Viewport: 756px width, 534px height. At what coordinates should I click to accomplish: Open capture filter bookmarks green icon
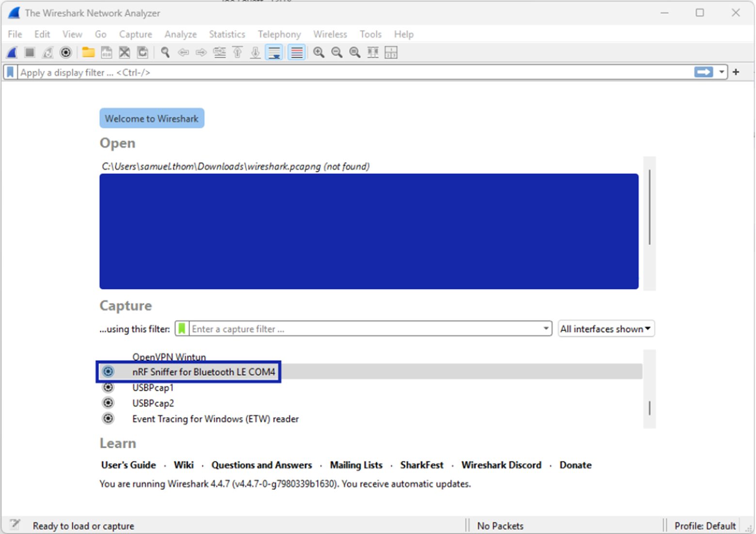coord(182,329)
